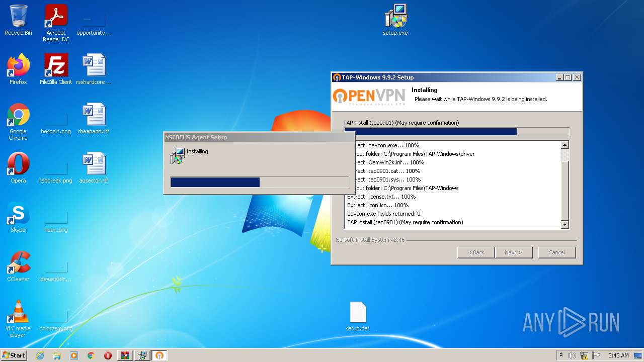Click Cancel in TAP-Windows setup

coord(557,252)
